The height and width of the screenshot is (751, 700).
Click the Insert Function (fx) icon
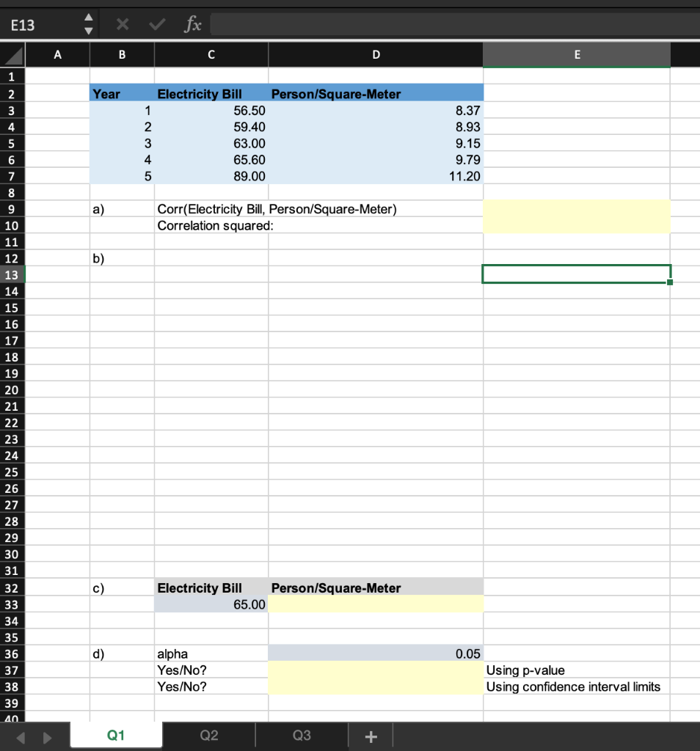pos(193,24)
